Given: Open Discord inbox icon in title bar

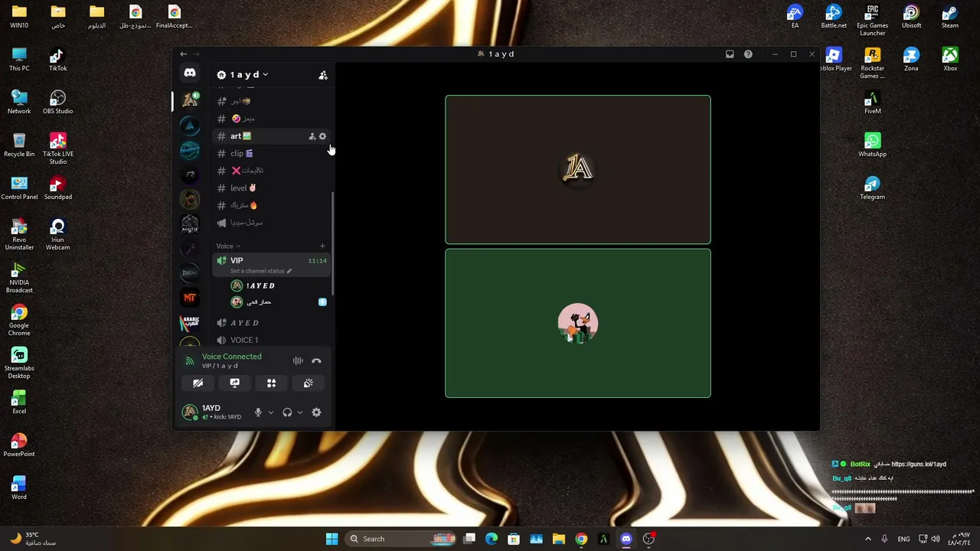Looking at the screenshot, I should 730,54.
